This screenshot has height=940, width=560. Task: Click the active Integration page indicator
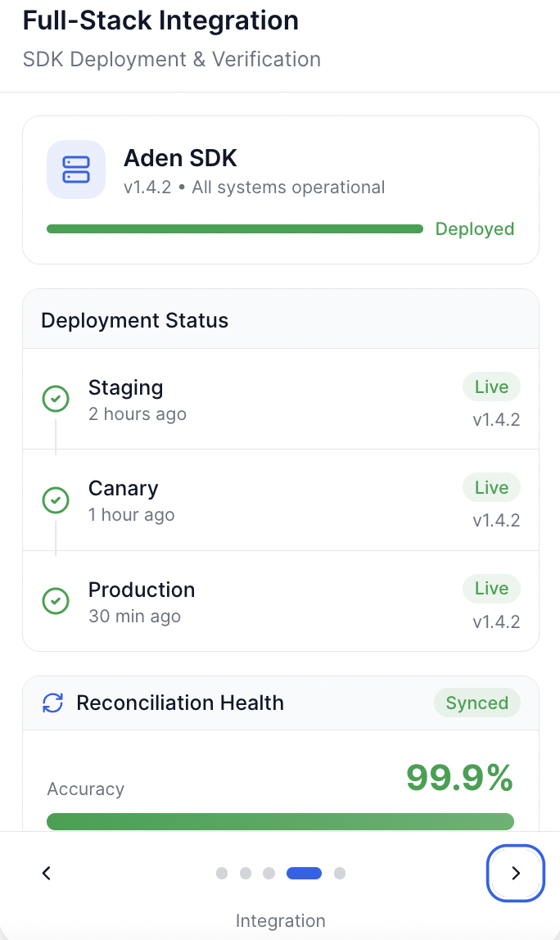[x=304, y=873]
